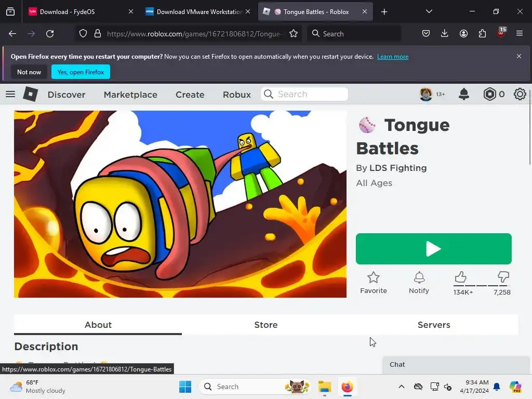
Task: Play Tongue Battles with green button
Action: (434, 249)
